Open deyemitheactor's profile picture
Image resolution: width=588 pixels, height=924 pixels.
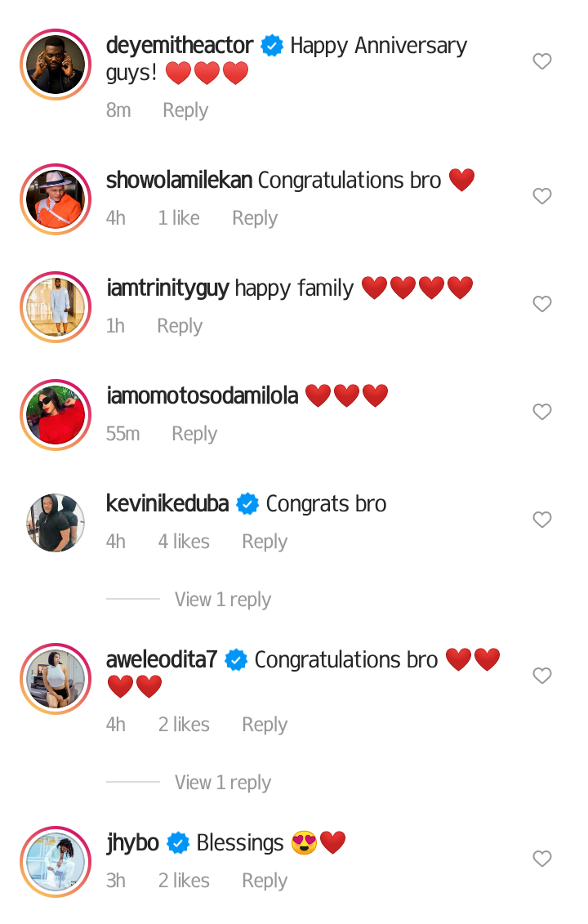click(x=56, y=65)
